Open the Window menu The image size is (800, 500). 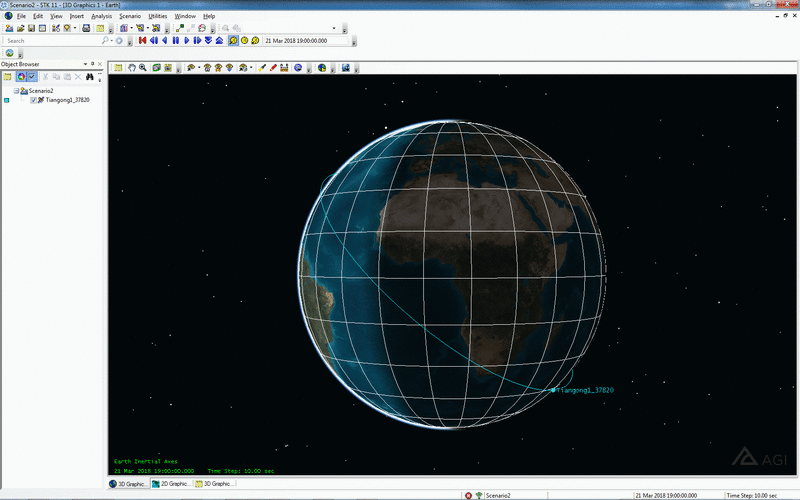click(185, 16)
